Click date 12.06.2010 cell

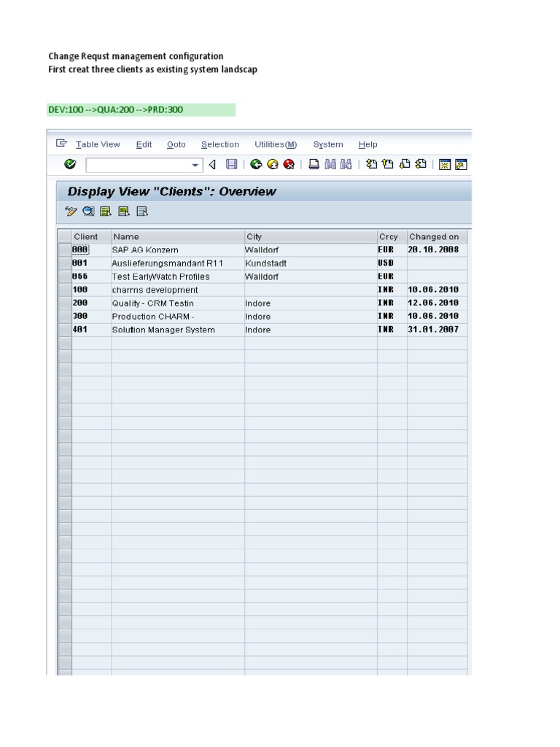(437, 303)
